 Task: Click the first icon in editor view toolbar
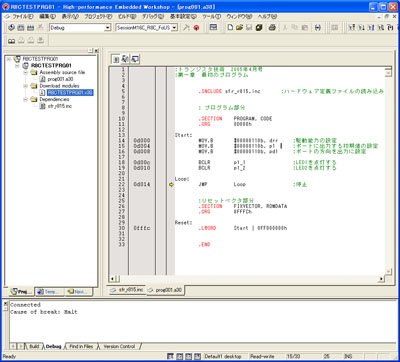116,59
